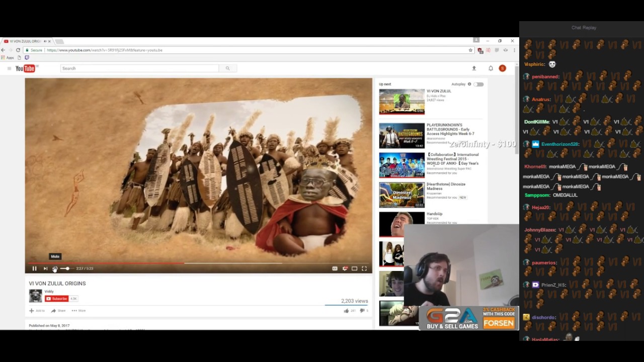Open PLAYERUNKNOWN'S BATTLEGROUNDS highlights video title
The height and width of the screenshot is (362, 644).
(450, 129)
